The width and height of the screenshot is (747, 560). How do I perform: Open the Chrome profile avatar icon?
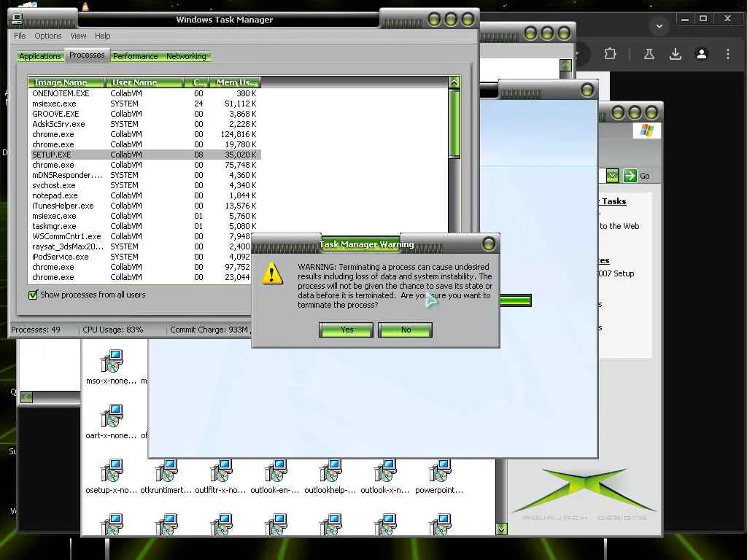click(701, 54)
